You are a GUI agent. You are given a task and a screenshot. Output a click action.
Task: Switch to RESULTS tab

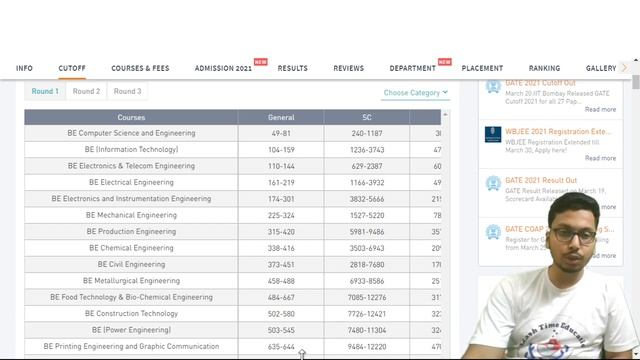pyautogui.click(x=293, y=68)
